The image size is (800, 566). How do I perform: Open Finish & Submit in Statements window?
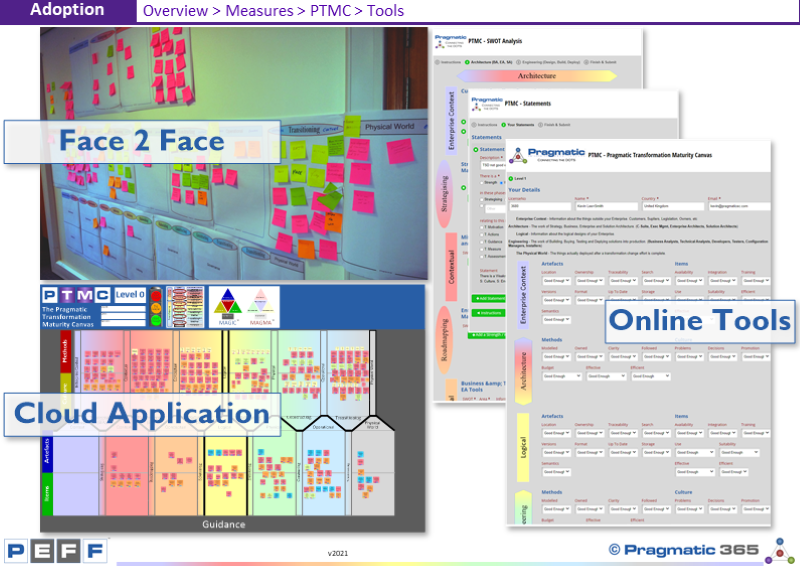tap(554, 125)
